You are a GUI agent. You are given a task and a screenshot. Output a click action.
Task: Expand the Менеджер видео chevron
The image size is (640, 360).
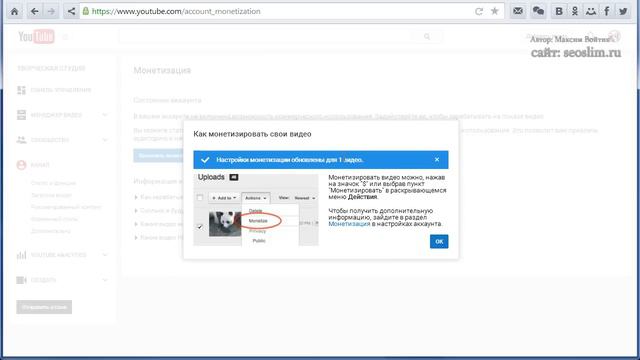click(105, 115)
